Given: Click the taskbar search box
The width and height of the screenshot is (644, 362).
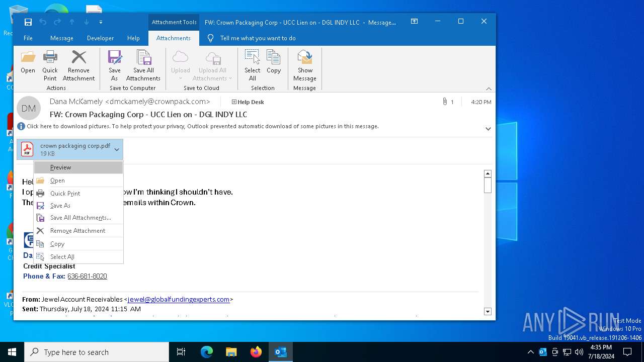Looking at the screenshot, I should click(97, 352).
